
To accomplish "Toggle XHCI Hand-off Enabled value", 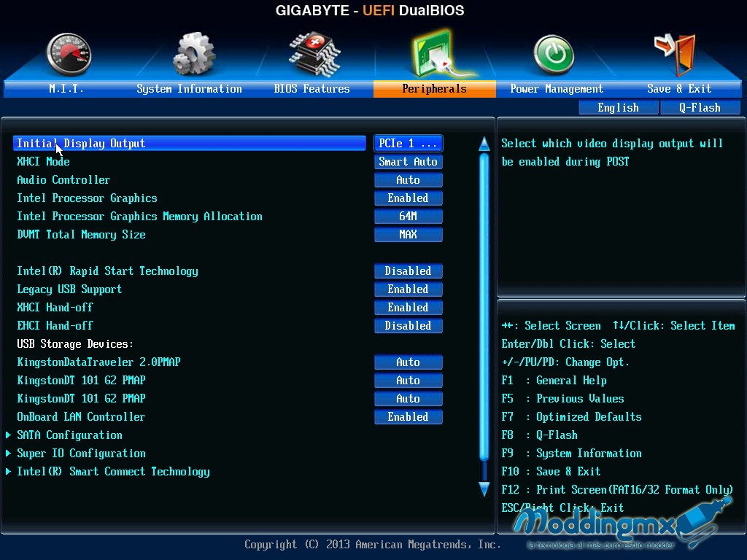I will [x=409, y=307].
